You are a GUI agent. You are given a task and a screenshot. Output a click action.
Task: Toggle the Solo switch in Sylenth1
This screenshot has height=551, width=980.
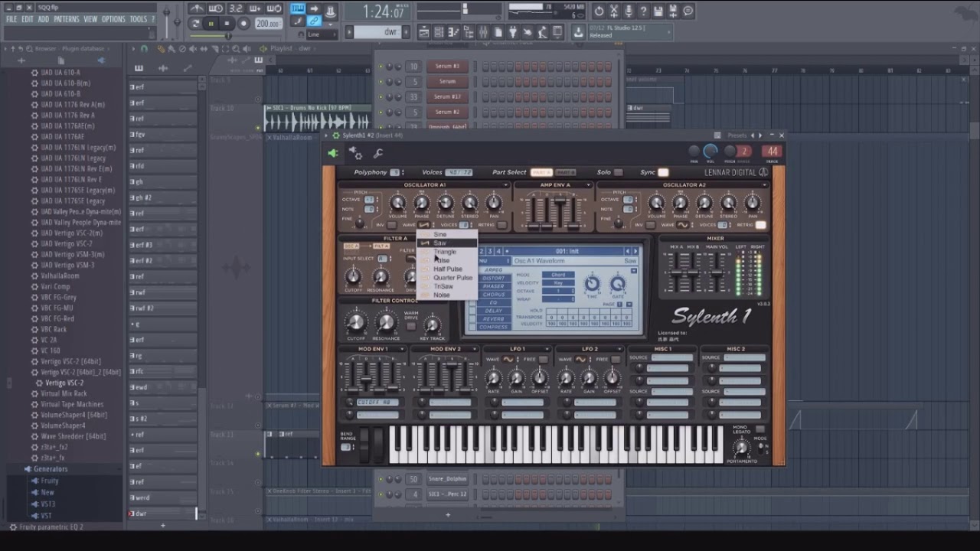(x=619, y=172)
